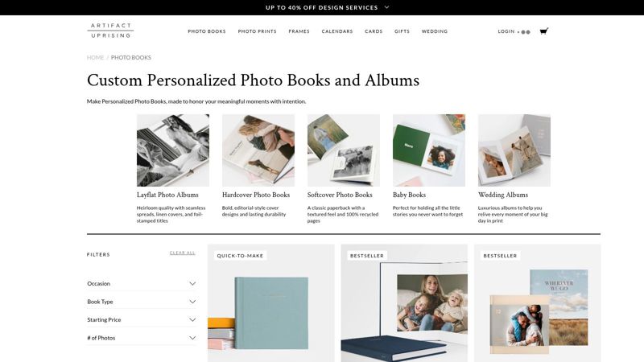Expand the top promo banner chevron

coord(386,7)
